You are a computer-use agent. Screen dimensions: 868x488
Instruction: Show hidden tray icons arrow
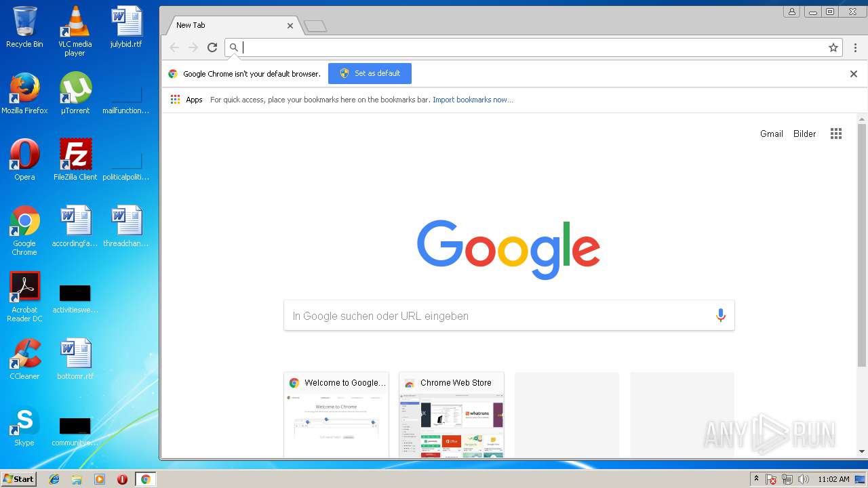(x=756, y=479)
